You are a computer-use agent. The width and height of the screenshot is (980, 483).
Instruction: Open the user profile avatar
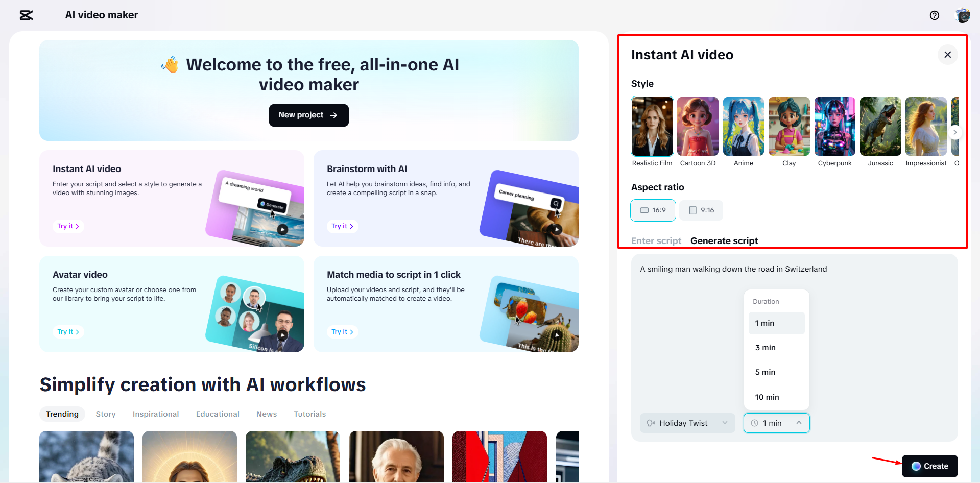[x=963, y=15]
